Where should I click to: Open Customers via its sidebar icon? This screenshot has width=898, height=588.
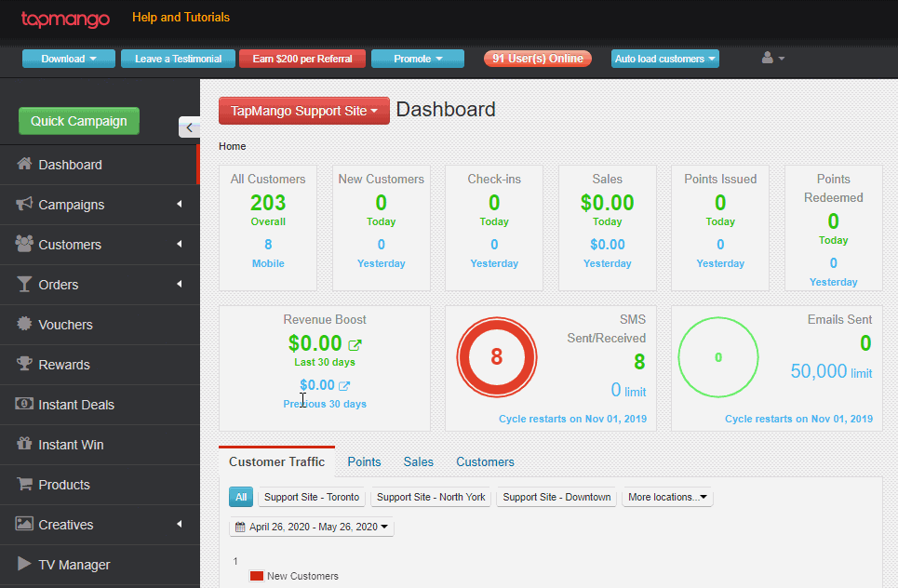coord(25,244)
